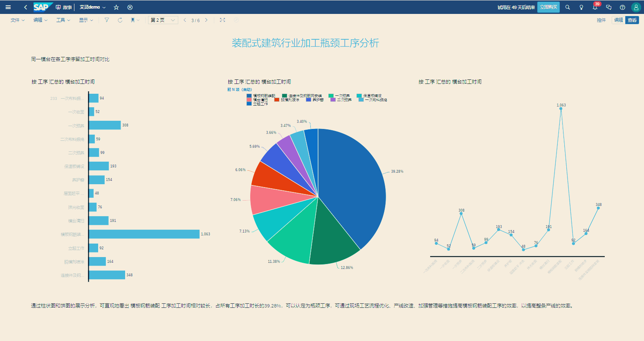644x341 pixels.
Task: Open the discussions chat icon
Action: coord(609,7)
